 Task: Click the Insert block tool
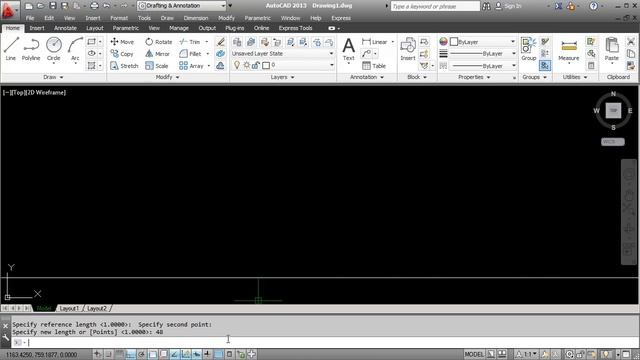pos(408,49)
